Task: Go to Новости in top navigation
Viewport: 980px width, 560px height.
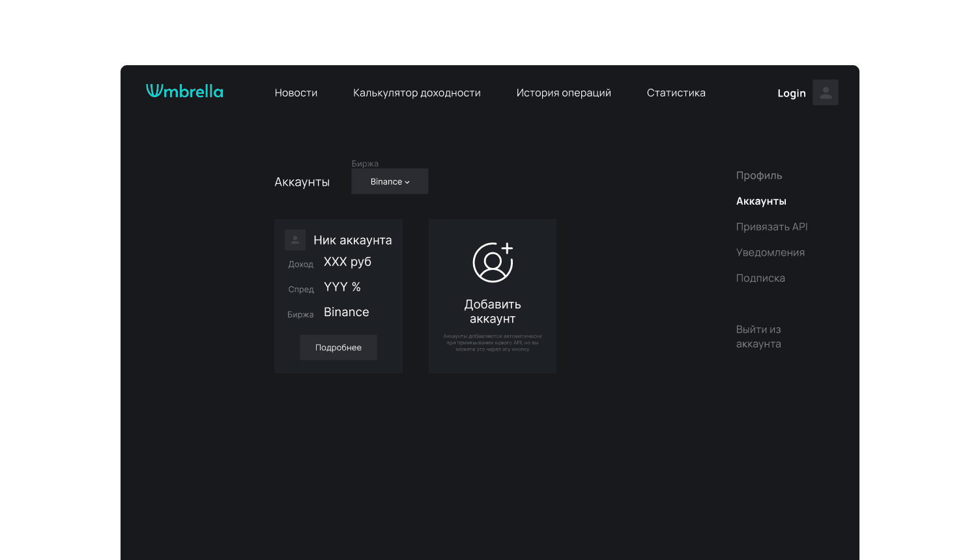Action: point(296,93)
